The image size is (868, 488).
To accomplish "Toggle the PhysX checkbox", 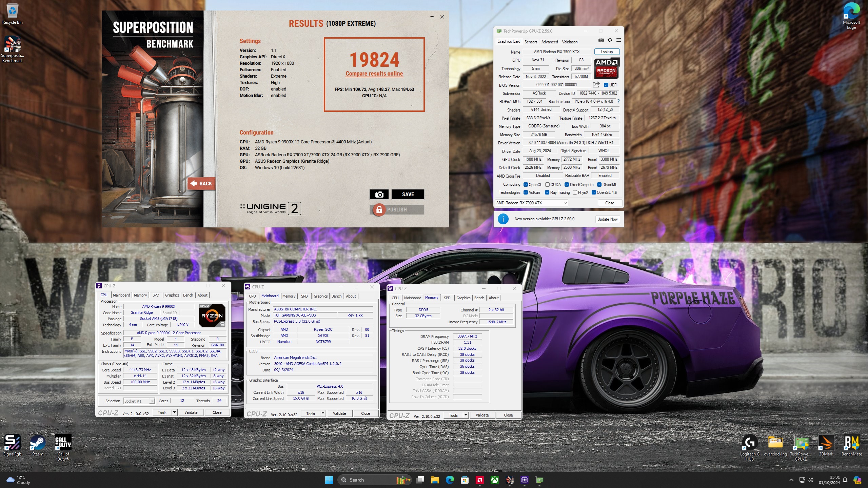I will coord(575,192).
